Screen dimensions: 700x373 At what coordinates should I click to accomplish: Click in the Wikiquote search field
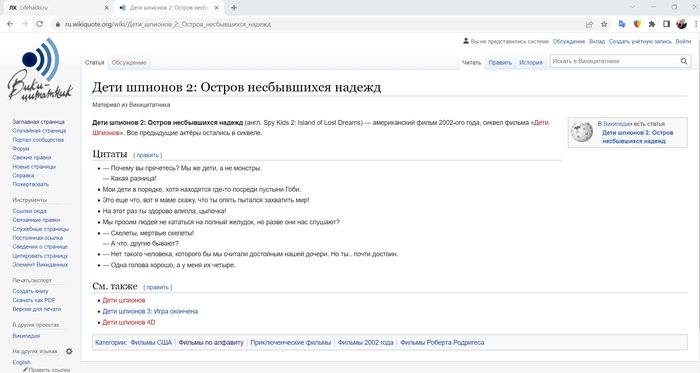614,62
